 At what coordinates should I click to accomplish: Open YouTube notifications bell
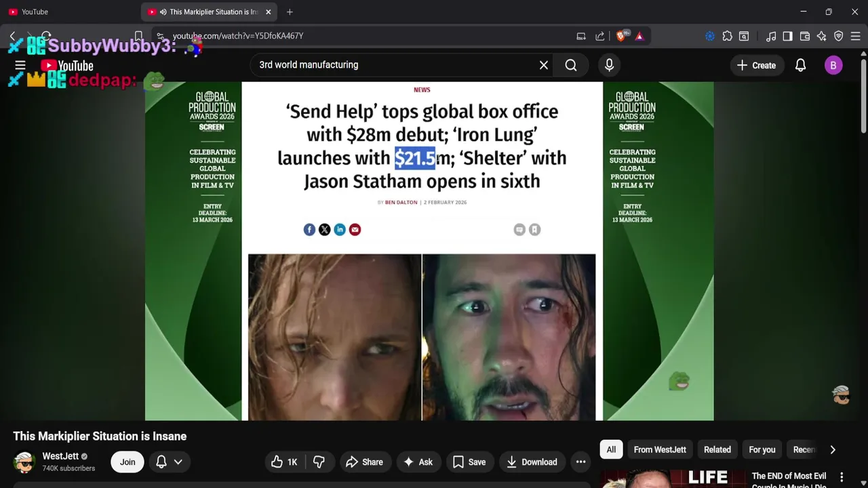pos(801,65)
